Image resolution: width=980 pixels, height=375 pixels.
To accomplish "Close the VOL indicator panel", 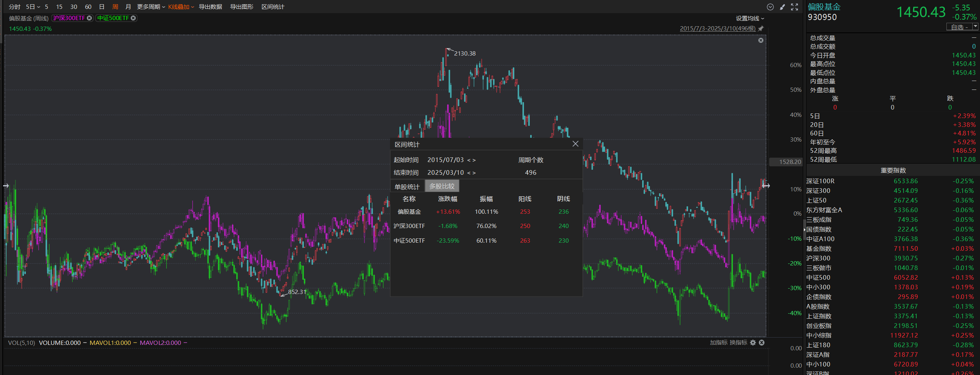I will coord(762,343).
